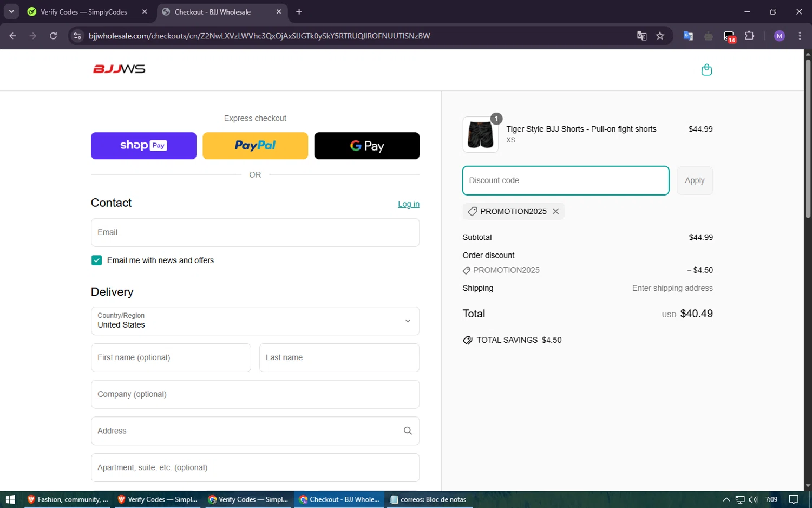
Task: Click the page vertical scrollbar
Action: [808, 138]
